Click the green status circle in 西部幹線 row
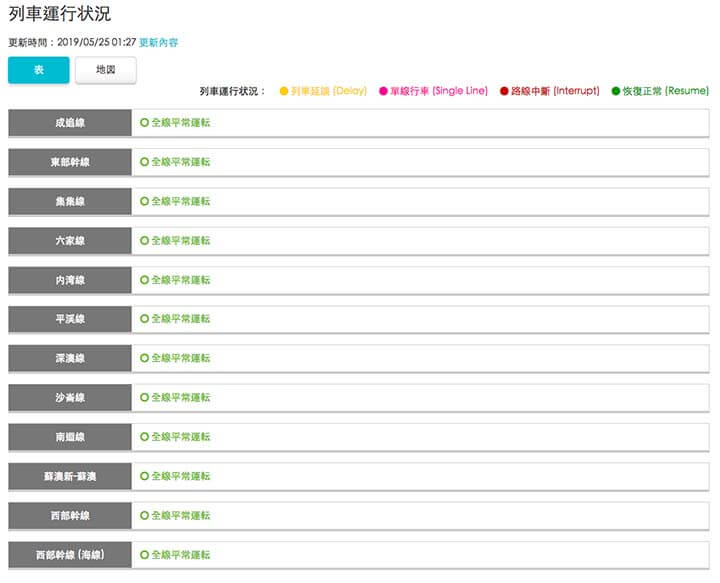 pyautogui.click(x=144, y=516)
